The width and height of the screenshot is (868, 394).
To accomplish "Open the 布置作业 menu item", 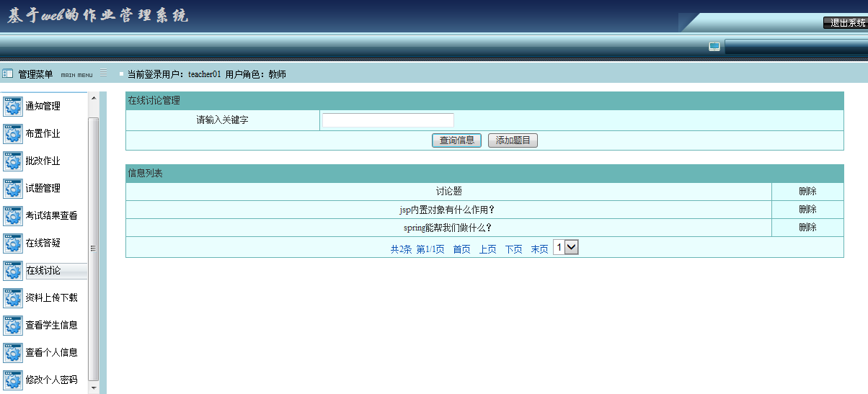I will [43, 134].
